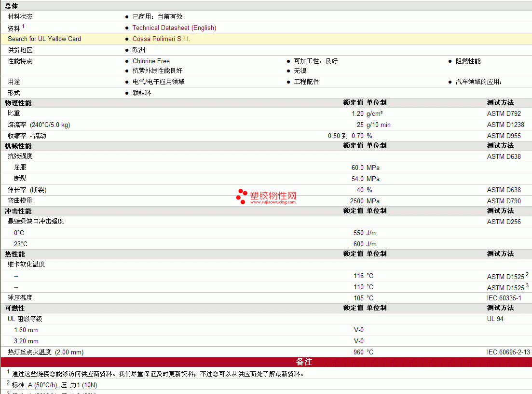The image size is (532, 394).
Task: Click the 无溴 feature text
Action: [300, 70]
